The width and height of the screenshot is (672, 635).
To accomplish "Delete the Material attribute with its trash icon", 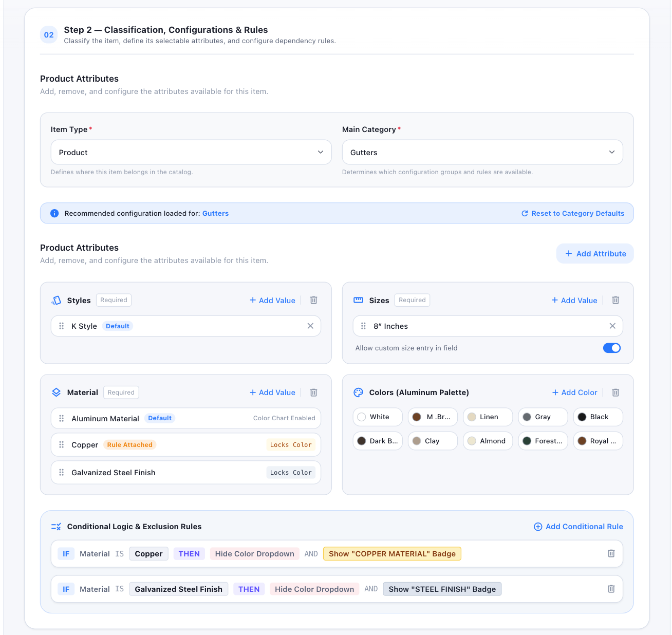I will 313,393.
